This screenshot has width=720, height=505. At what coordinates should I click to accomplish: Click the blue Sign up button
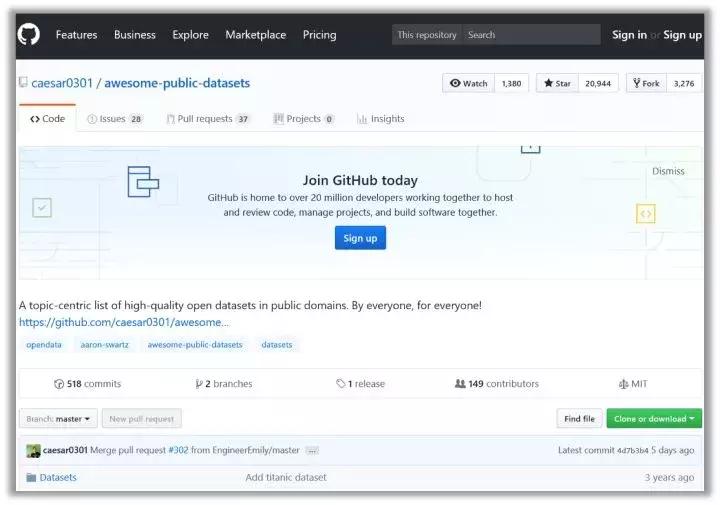(x=360, y=238)
